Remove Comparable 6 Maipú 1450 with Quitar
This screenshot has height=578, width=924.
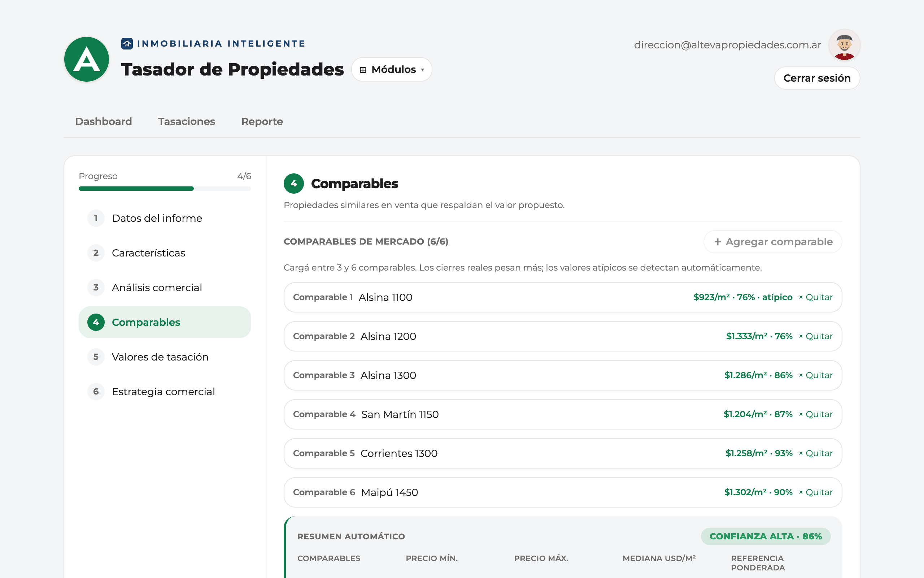816,492
